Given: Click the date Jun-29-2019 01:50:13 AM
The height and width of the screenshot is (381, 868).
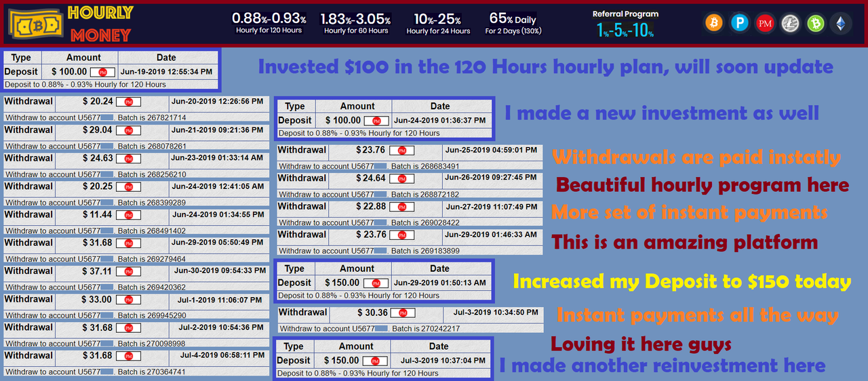Looking at the screenshot, I should pos(439,283).
